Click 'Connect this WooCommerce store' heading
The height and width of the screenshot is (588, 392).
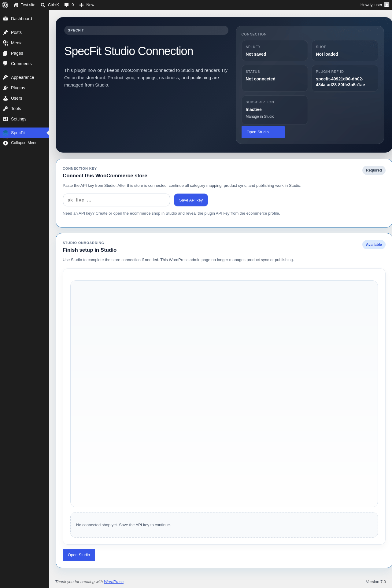pos(105,176)
